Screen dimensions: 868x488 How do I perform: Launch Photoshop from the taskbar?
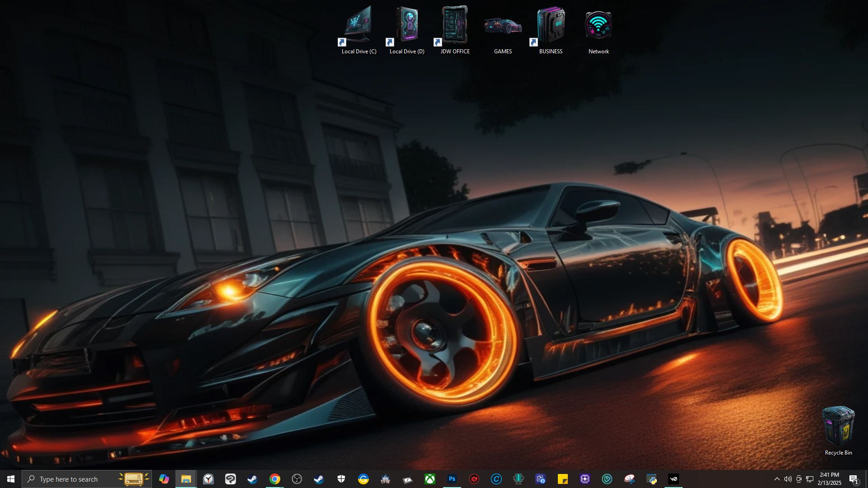452,479
